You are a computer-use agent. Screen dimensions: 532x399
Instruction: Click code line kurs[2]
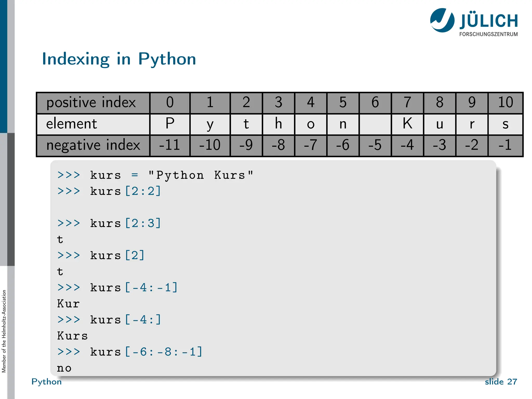click(x=101, y=256)
